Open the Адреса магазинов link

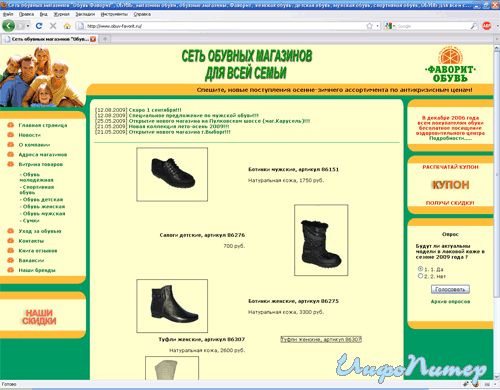tap(43, 155)
